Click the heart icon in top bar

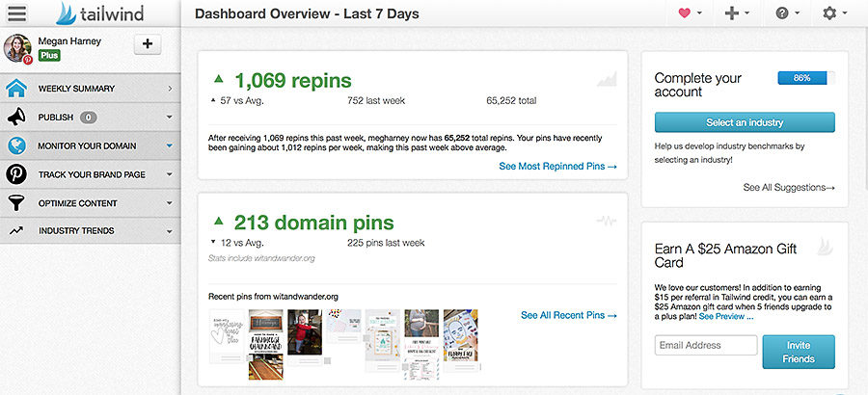(x=684, y=13)
